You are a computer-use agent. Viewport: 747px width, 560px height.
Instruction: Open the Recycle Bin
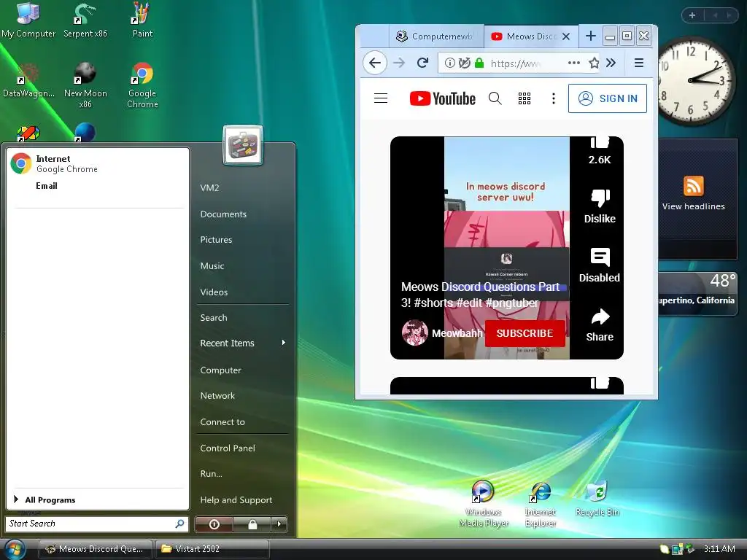click(x=597, y=499)
